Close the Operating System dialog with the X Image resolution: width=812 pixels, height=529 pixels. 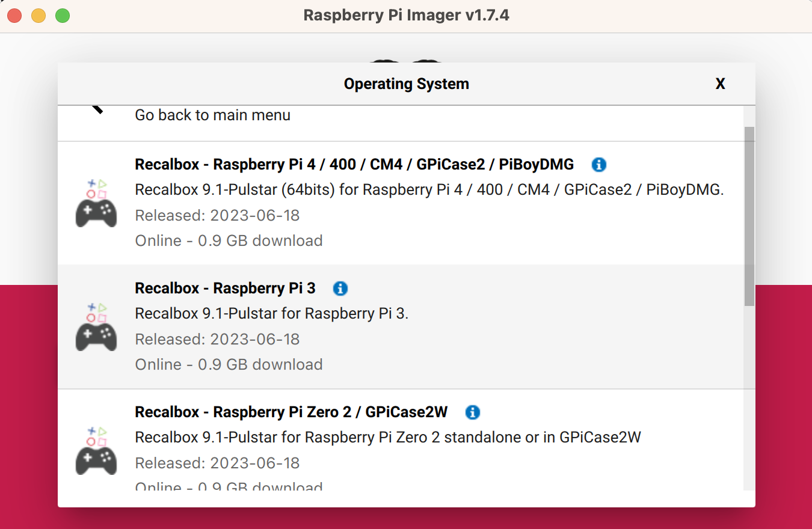720,84
